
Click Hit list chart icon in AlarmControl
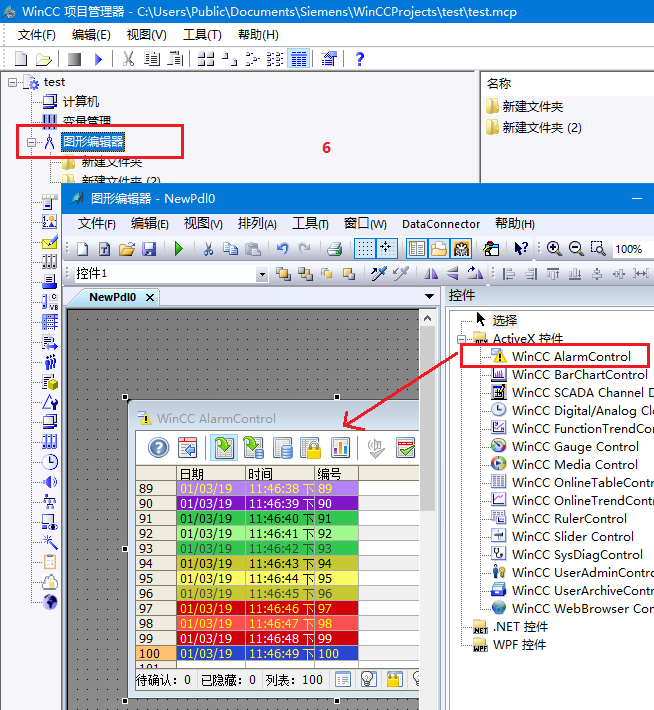(340, 448)
